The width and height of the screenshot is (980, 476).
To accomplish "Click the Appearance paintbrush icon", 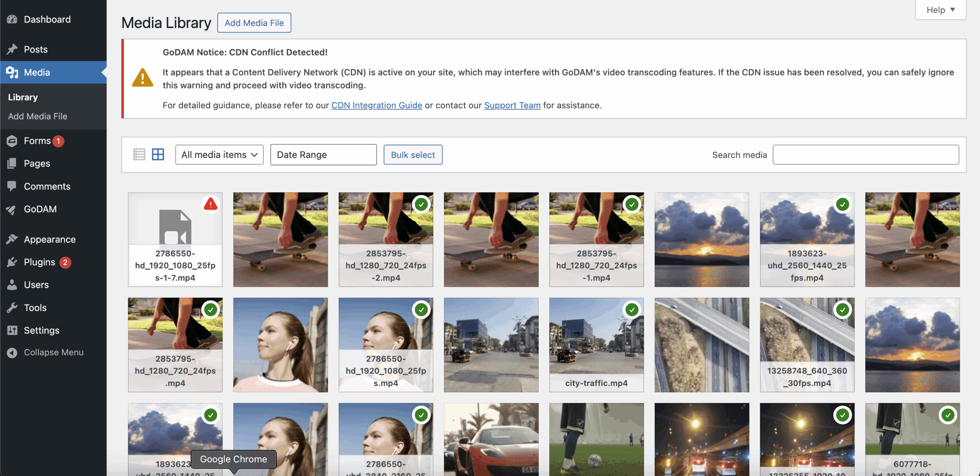I will [12, 239].
